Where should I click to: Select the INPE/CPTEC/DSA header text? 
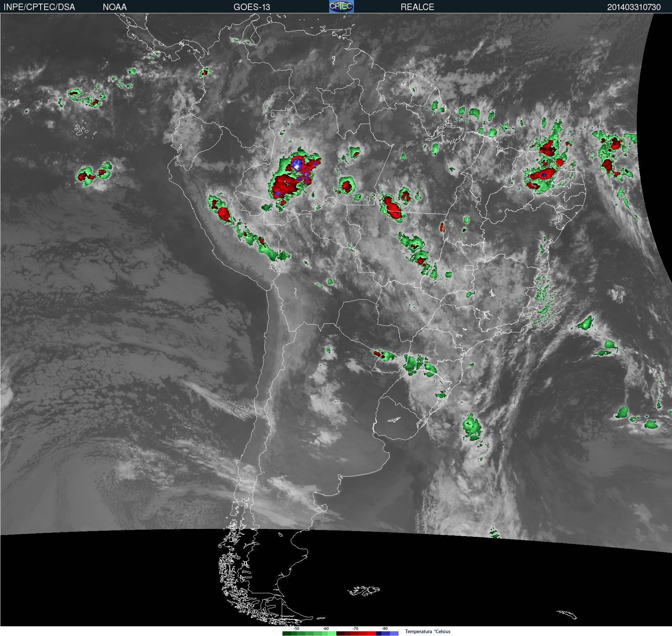pos(39,7)
